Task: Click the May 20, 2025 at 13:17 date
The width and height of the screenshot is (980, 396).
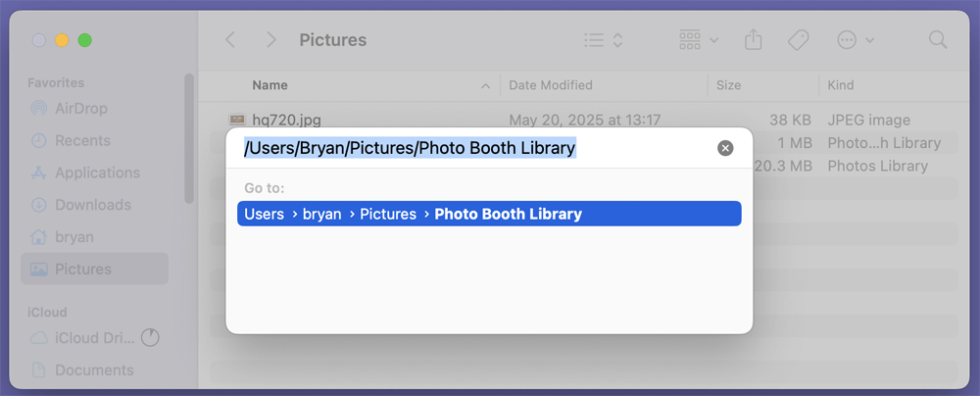Action: pos(585,120)
